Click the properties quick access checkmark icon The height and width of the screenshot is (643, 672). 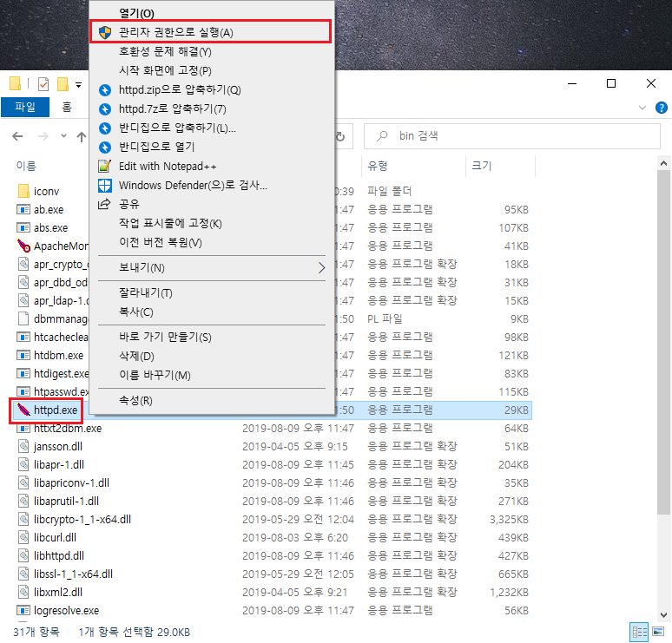[x=43, y=84]
